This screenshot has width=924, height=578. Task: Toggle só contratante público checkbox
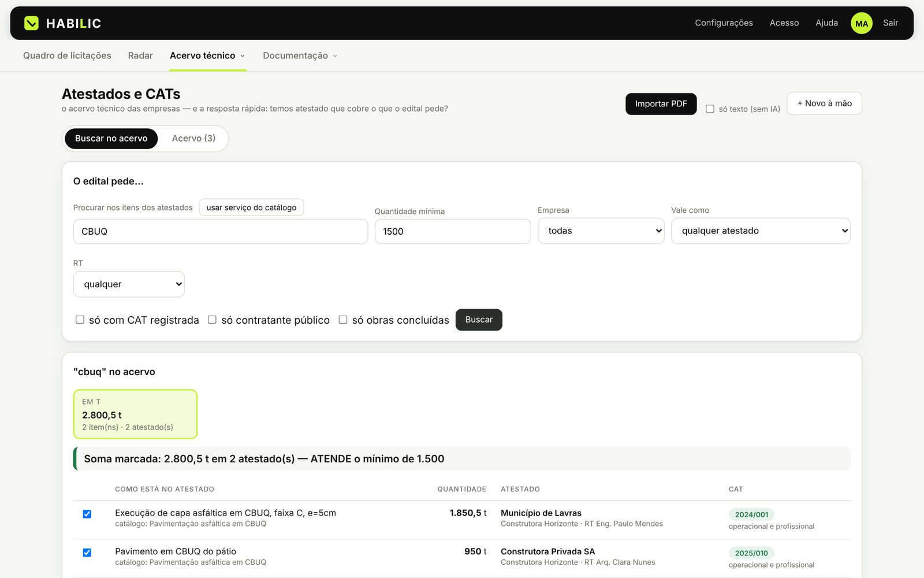click(x=212, y=320)
